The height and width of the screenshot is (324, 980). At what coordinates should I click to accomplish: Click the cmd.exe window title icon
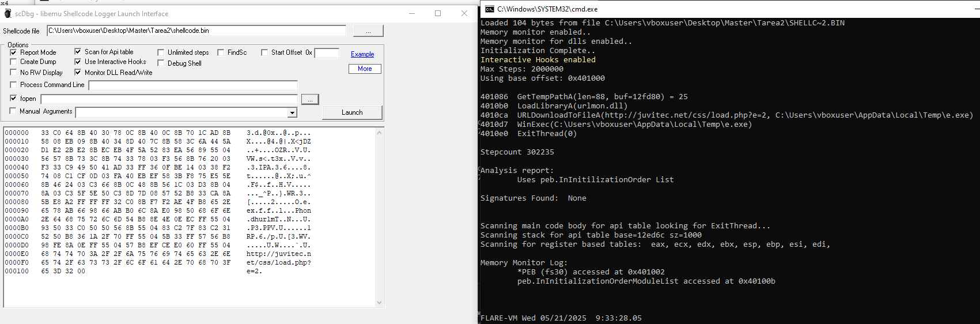click(489, 9)
